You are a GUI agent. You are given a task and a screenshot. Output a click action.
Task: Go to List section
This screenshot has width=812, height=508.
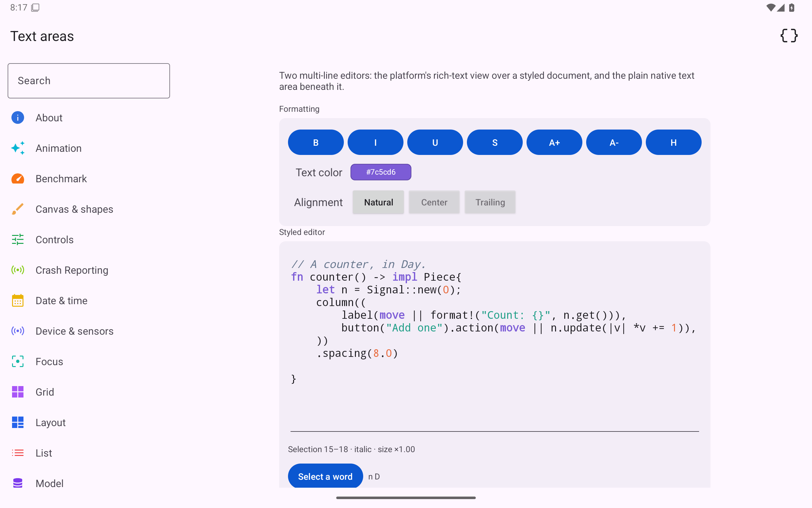[89, 453]
